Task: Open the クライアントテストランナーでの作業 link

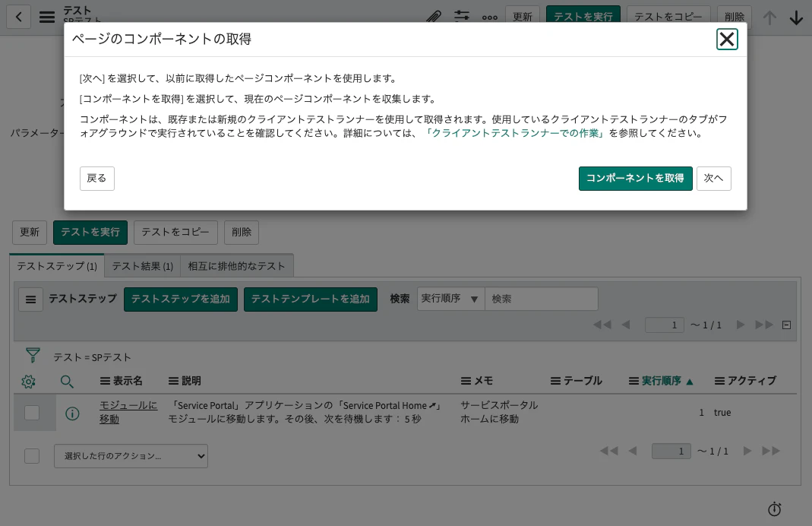Action: tap(515, 133)
